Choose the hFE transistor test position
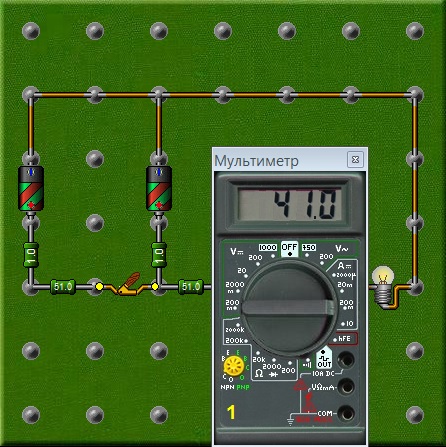 [345, 339]
